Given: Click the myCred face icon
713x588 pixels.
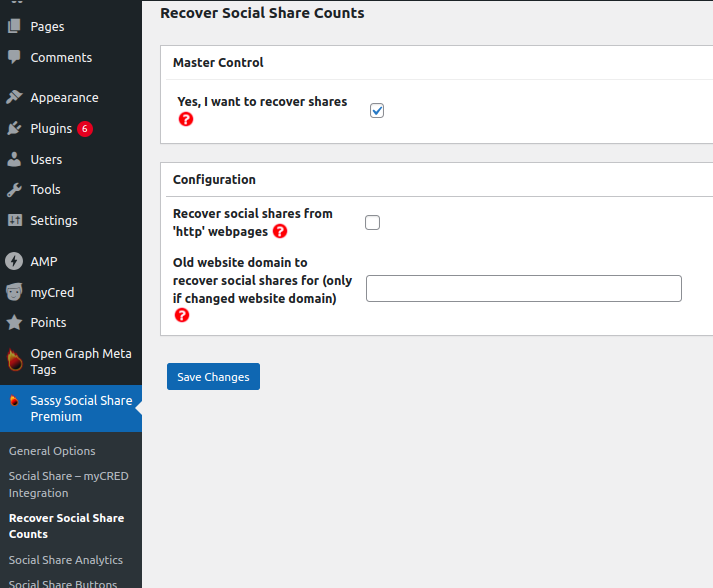Looking at the screenshot, I should click(14, 292).
